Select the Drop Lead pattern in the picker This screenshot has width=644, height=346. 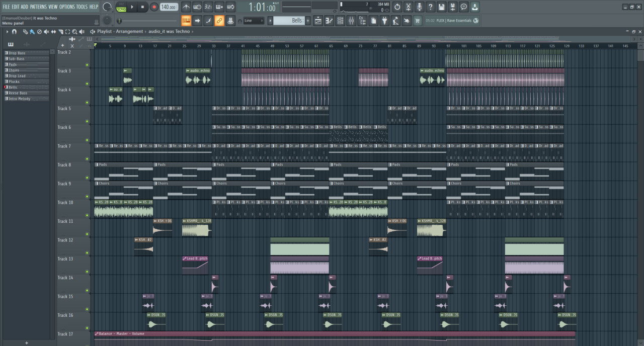click(27, 76)
